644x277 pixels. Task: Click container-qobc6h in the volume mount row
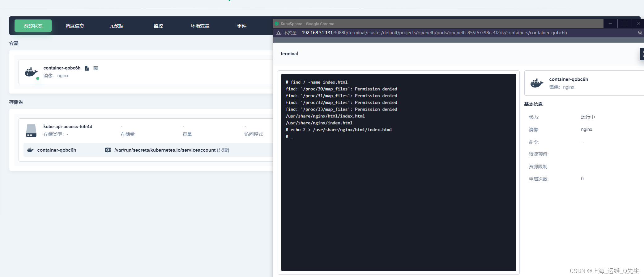(x=57, y=150)
